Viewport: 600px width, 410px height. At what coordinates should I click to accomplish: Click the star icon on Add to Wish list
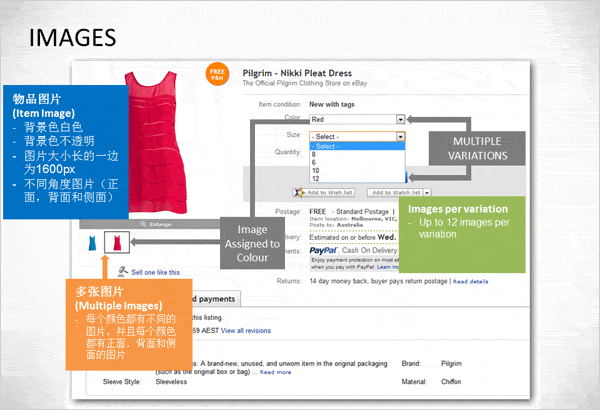(x=298, y=192)
